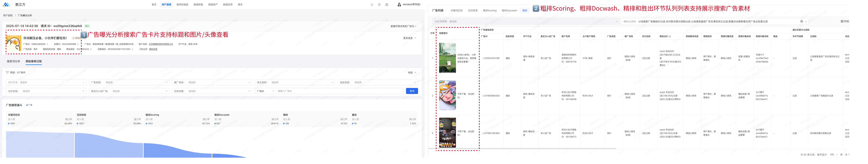
Task: Open the document icon next to shield
Action: click(x=387, y=5)
